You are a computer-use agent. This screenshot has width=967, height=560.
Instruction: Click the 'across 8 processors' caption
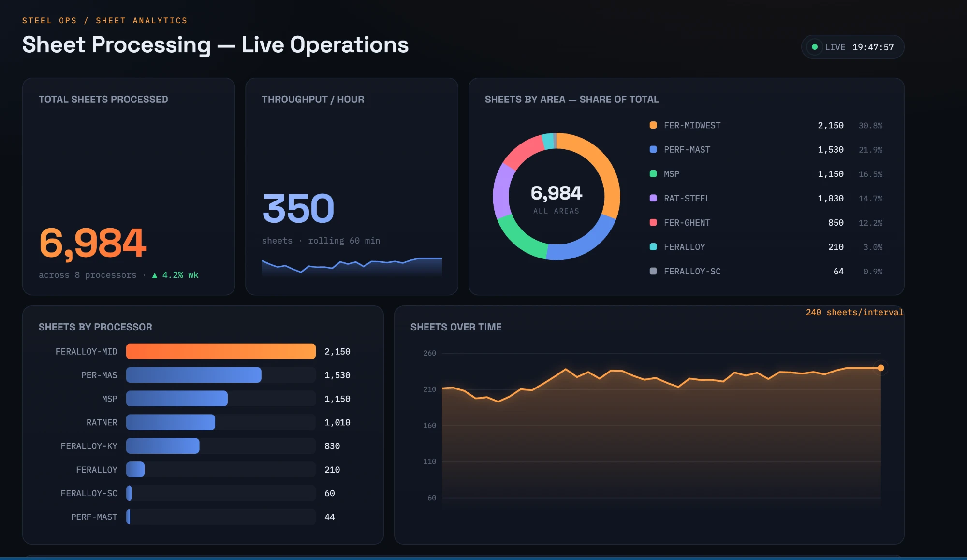[x=88, y=275]
